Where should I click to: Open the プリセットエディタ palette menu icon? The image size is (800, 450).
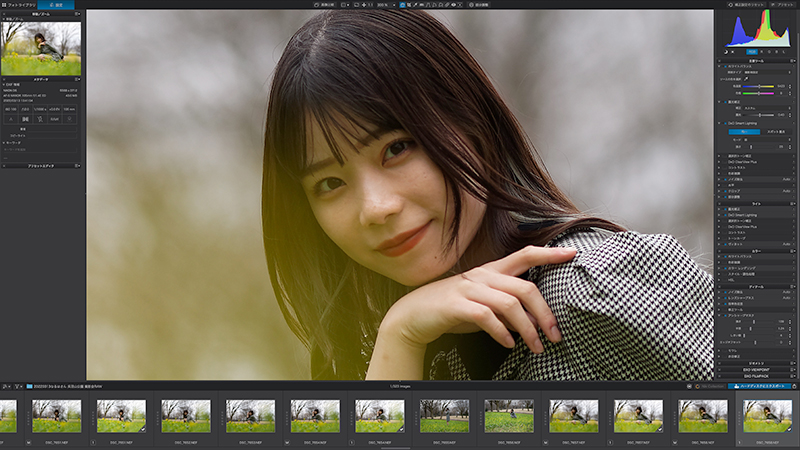point(78,166)
